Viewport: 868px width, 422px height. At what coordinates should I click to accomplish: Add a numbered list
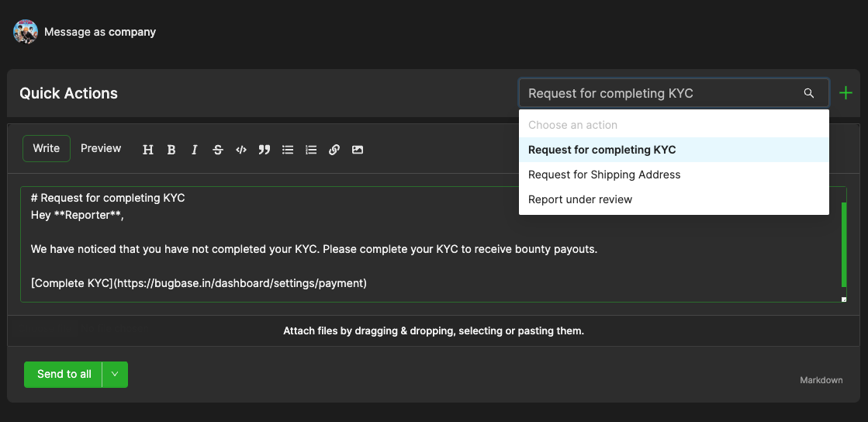point(311,150)
